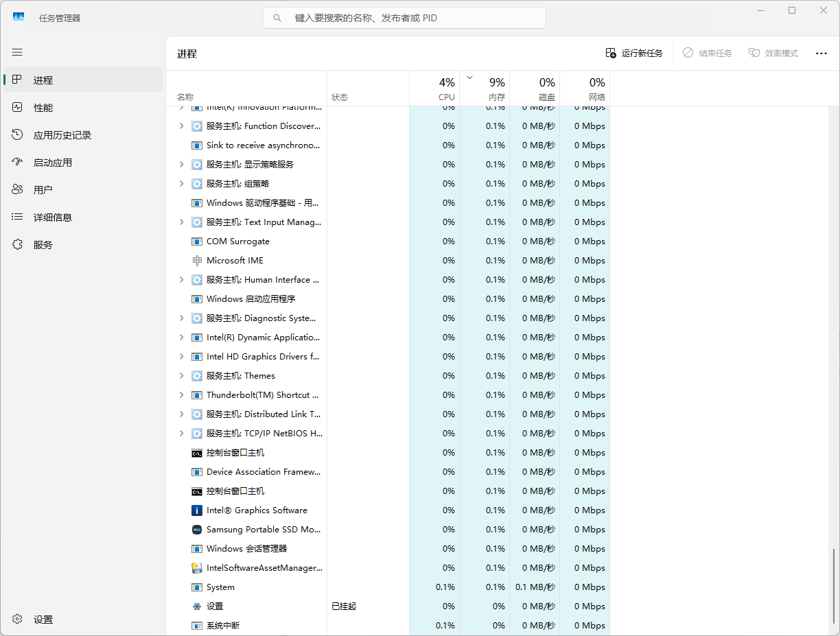Viewport: 840px width, 636px height.
Task: Click the 已挂起 status text
Action: (x=344, y=606)
